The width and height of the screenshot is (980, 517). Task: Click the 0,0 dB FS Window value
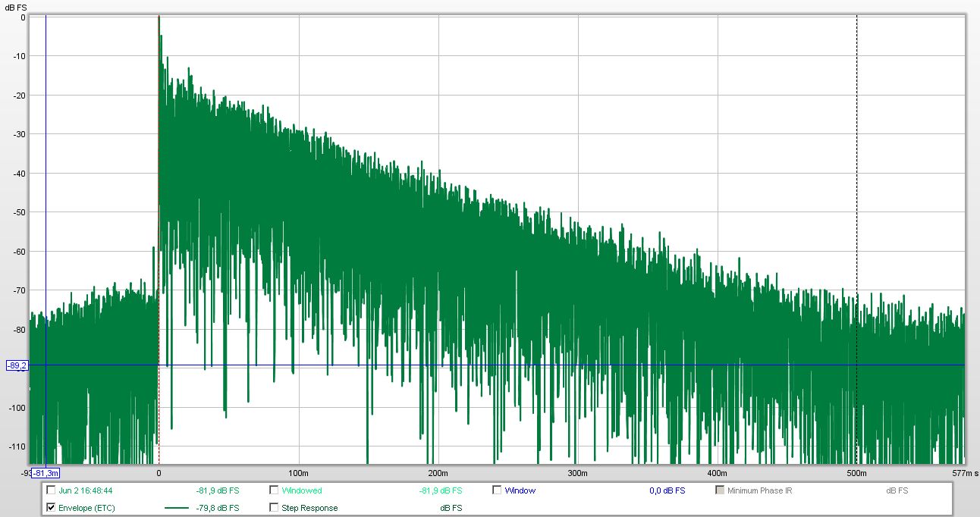click(667, 490)
